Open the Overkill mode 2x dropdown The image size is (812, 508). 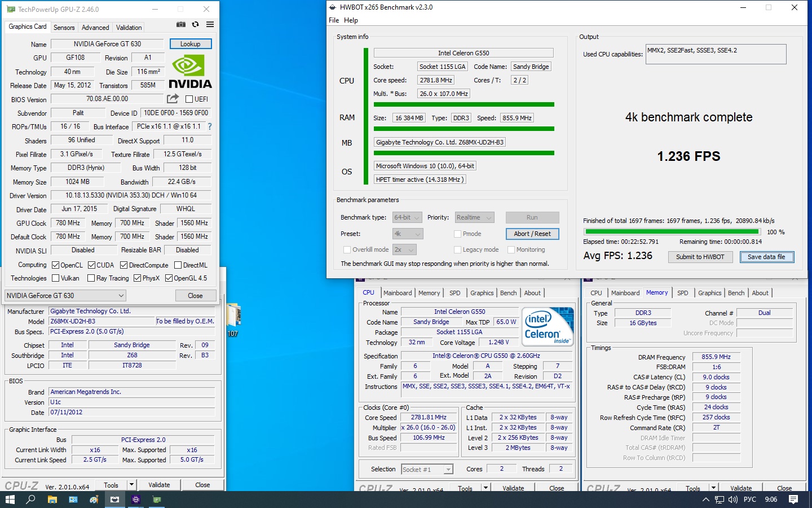point(404,249)
